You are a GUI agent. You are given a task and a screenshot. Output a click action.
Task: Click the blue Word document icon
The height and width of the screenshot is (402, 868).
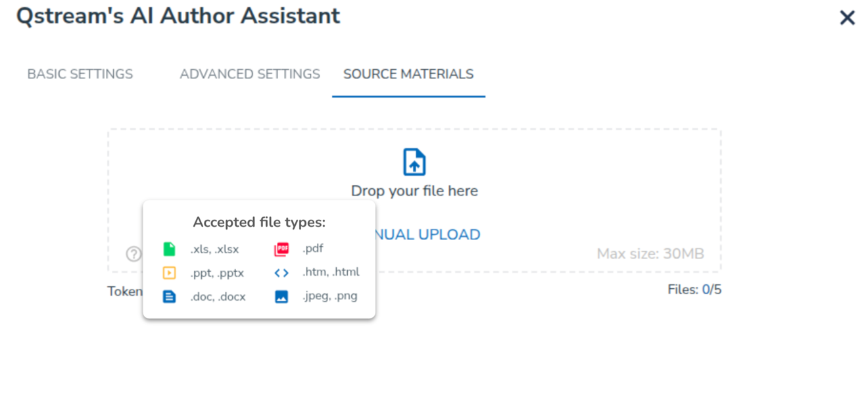tap(169, 297)
